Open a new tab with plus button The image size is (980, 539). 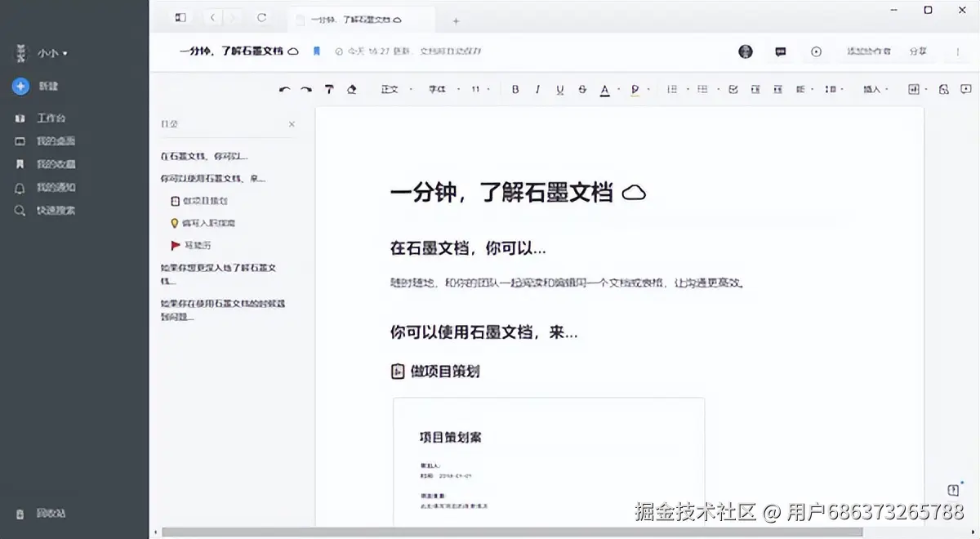pos(456,20)
